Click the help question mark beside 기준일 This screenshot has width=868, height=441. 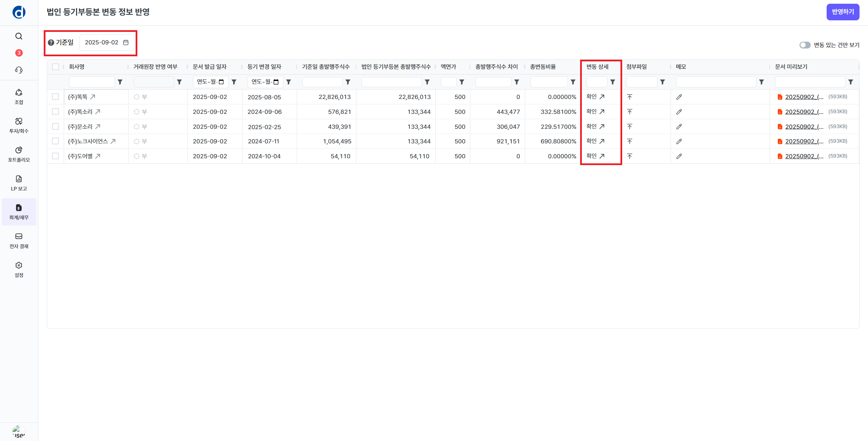pos(51,43)
